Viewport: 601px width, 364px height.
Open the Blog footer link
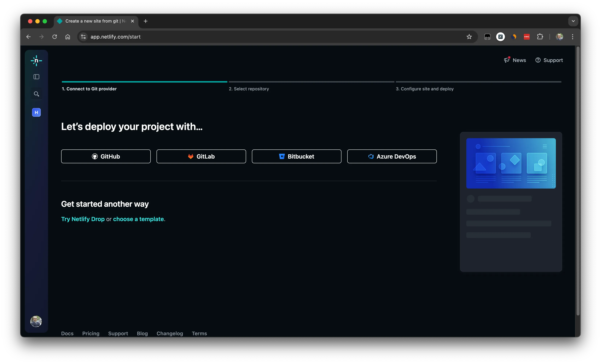pos(142,333)
